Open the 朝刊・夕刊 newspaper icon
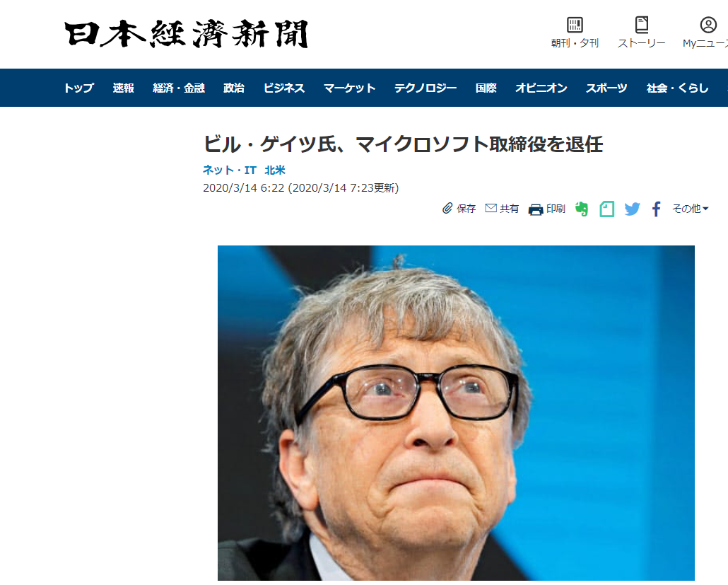The height and width of the screenshot is (585, 728). tap(575, 25)
